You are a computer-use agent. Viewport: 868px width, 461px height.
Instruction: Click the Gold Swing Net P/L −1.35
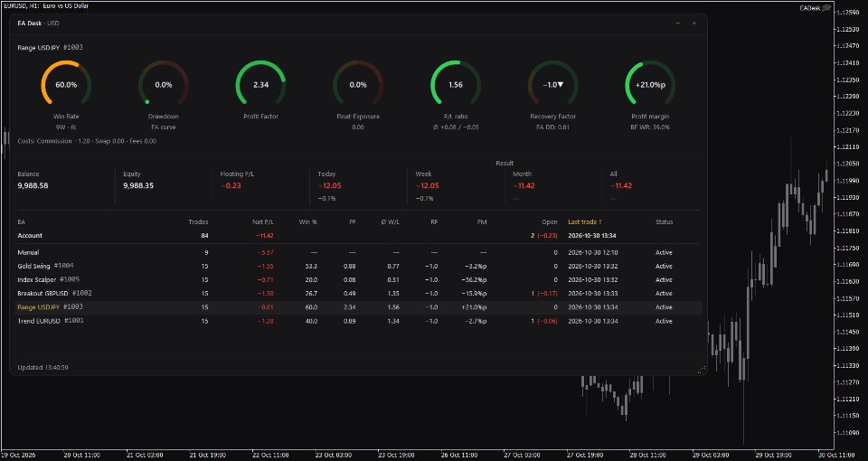[265, 266]
